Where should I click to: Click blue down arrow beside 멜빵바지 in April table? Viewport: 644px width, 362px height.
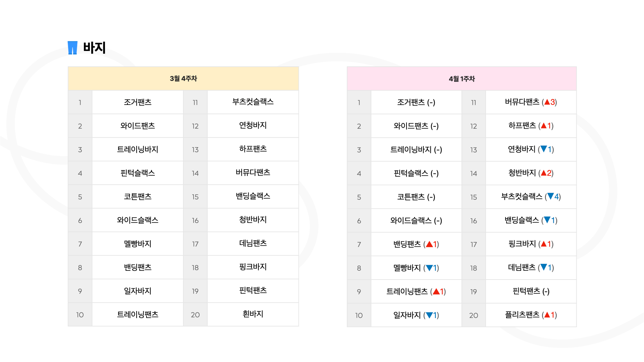429,268
